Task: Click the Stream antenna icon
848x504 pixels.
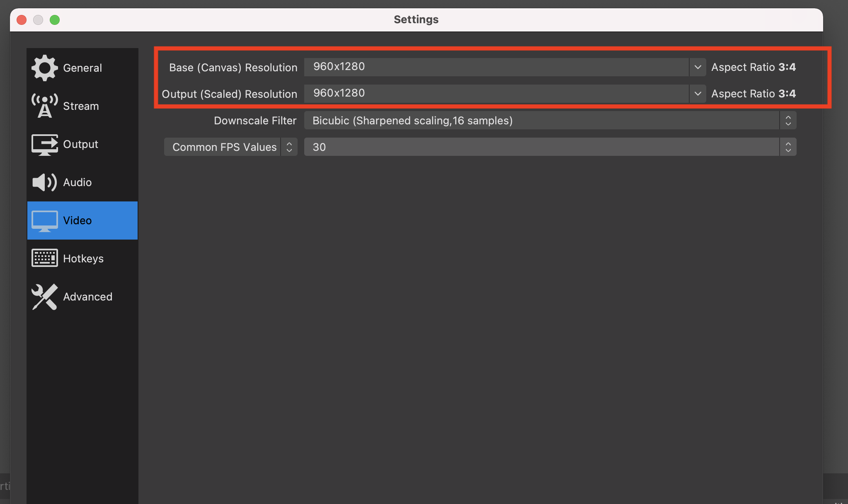Action: (x=44, y=106)
